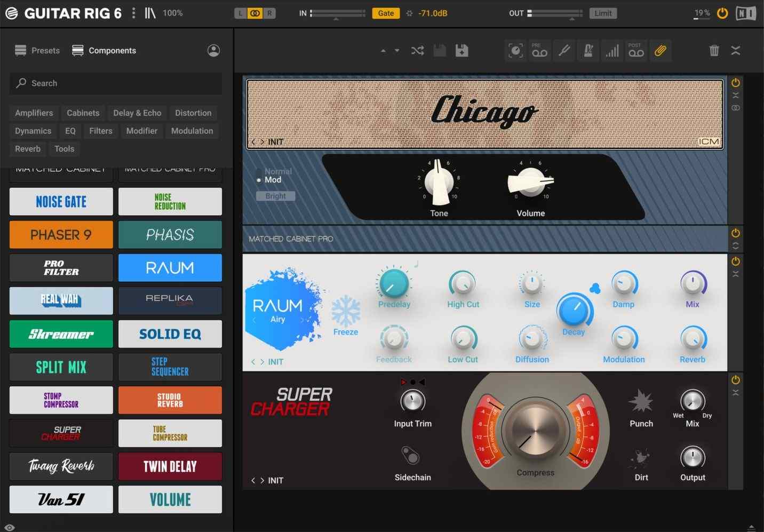Switch to the Presets tab
Screen dimensions: 764x532
[x=37, y=51]
